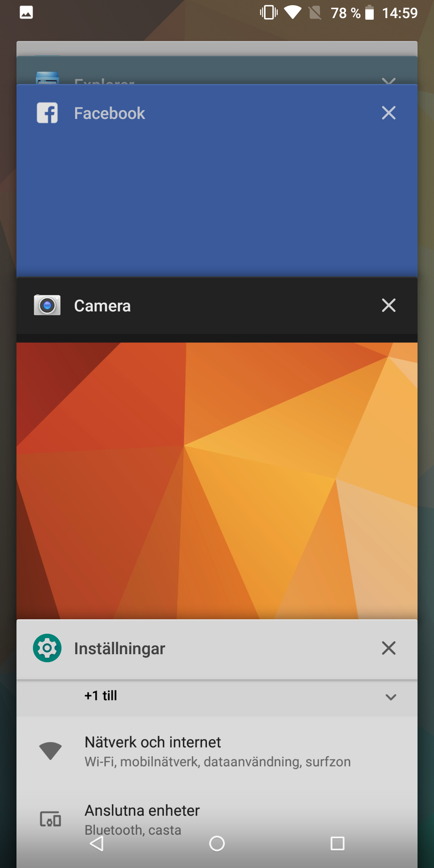The image size is (434, 868).
Task: Tap the Facebook app icon
Action: click(x=47, y=113)
